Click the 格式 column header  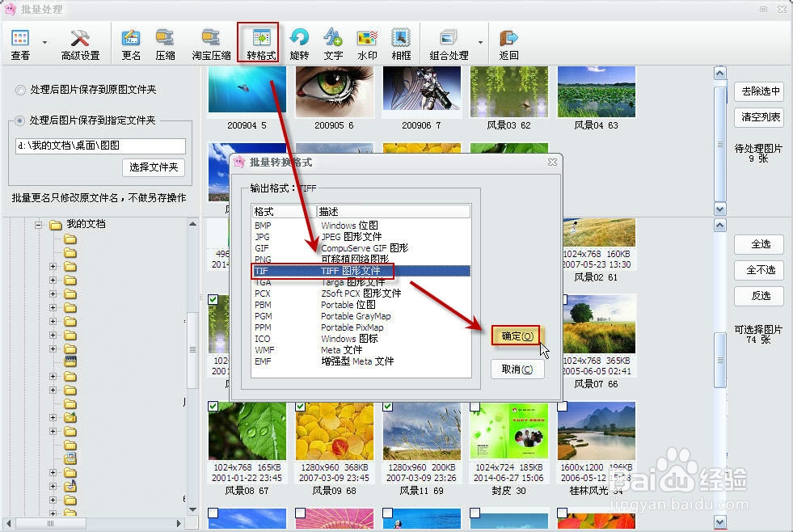pos(285,211)
